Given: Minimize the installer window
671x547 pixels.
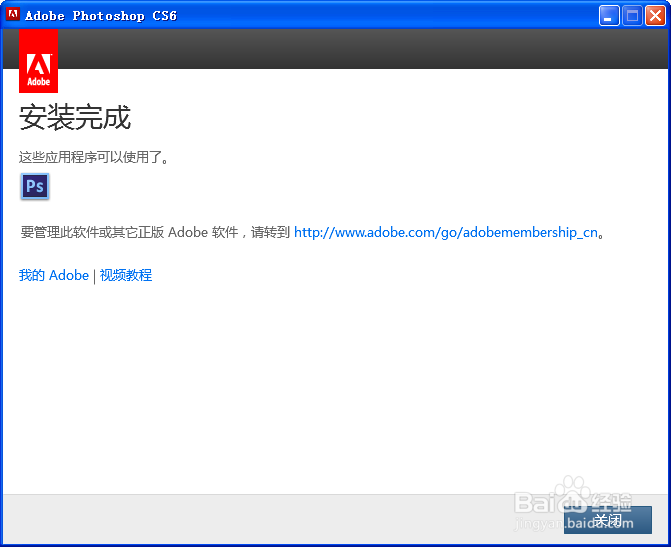Looking at the screenshot, I should pyautogui.click(x=609, y=16).
